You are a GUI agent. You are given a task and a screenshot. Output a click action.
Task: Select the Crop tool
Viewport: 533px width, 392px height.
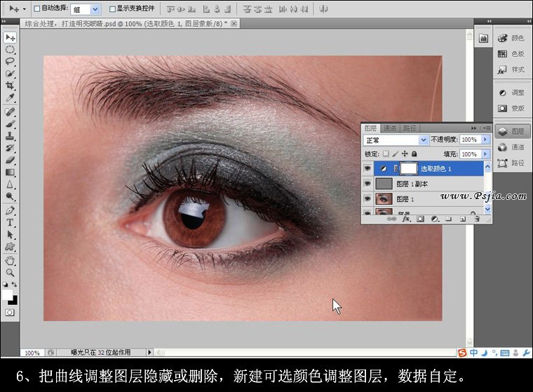[x=11, y=86]
